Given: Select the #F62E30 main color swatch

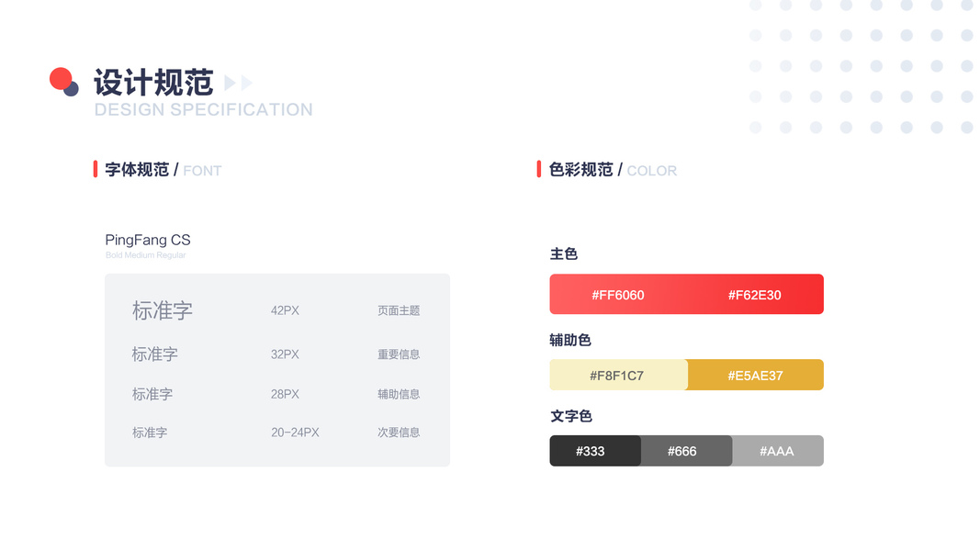Looking at the screenshot, I should [755, 295].
